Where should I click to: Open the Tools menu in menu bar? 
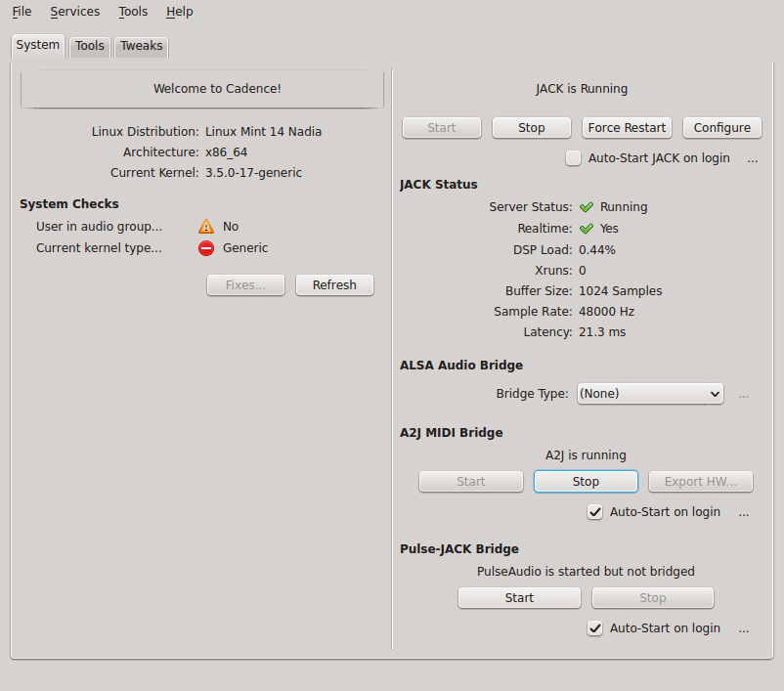click(133, 12)
